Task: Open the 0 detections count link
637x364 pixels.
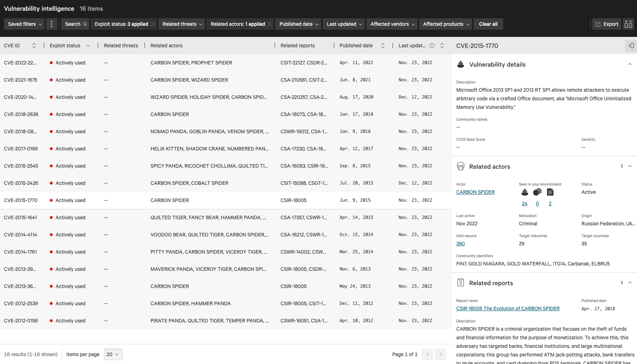Action: coord(537,204)
